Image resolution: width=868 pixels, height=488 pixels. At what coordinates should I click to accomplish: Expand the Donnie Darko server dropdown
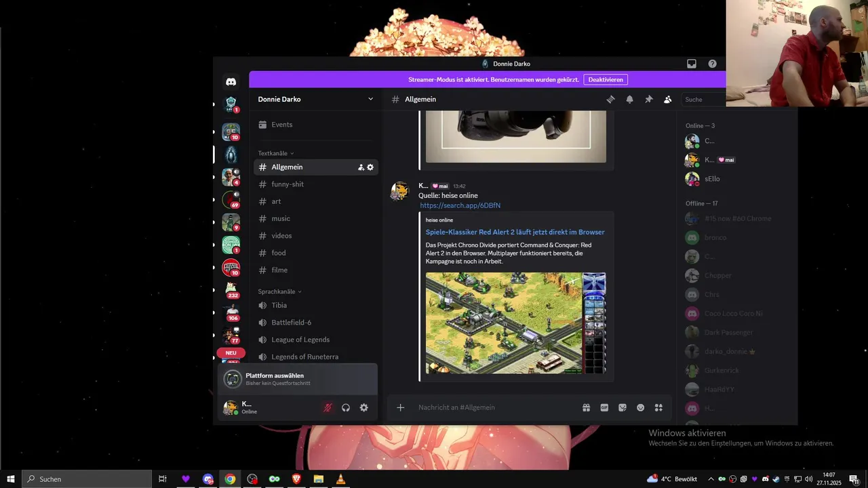point(370,99)
